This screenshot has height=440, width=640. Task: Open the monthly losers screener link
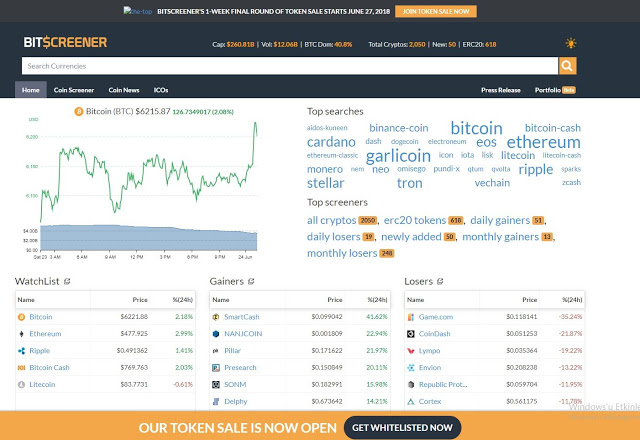coord(342,253)
